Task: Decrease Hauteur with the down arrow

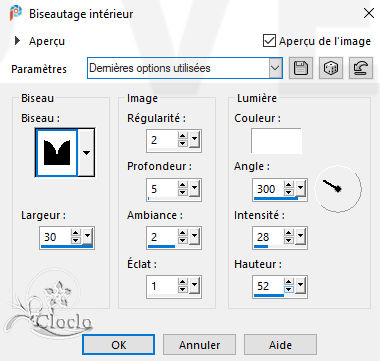Action: tap(289, 290)
